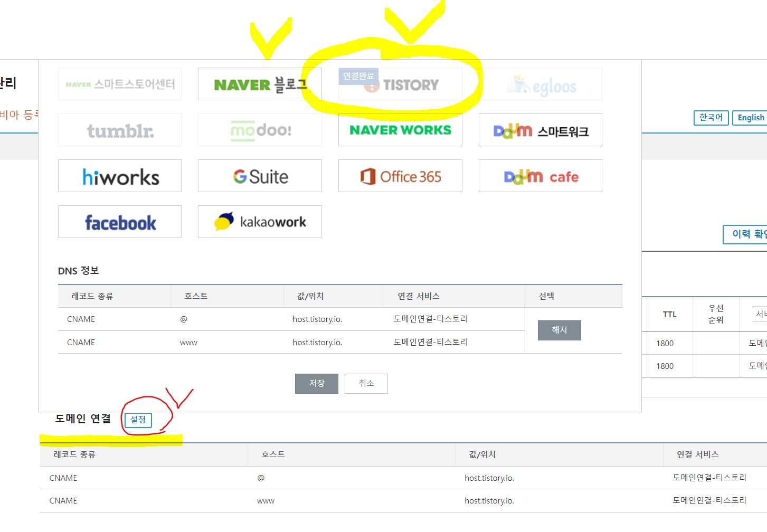Pick the egloos service tile
This screenshot has width=767, height=532.
(x=541, y=84)
